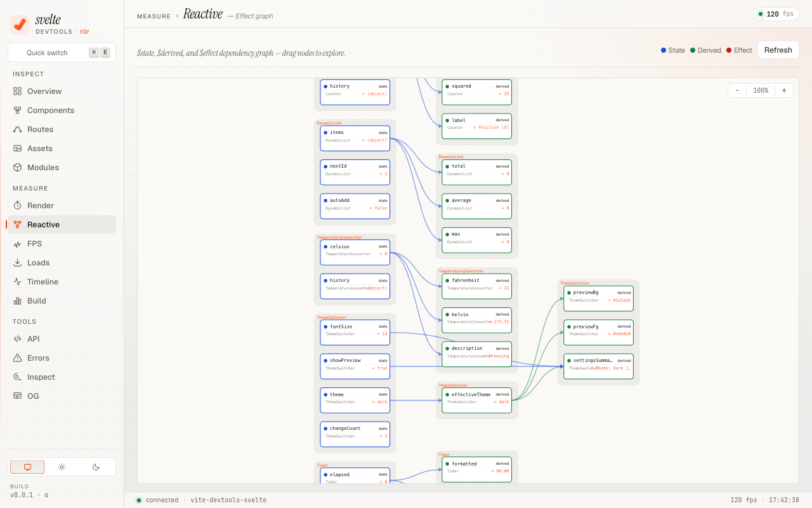Select the previewBg derived node
This screenshot has width=812, height=508.
coord(598,298)
